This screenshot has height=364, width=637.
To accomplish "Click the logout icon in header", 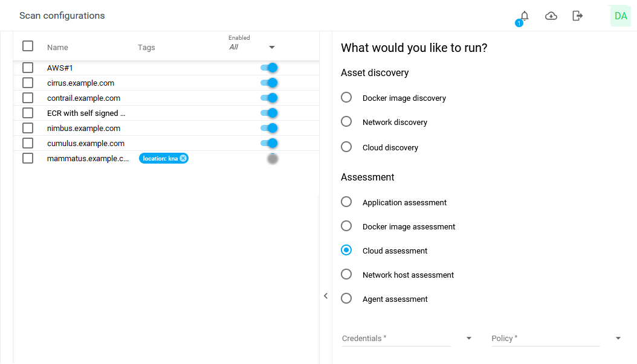I will (578, 16).
